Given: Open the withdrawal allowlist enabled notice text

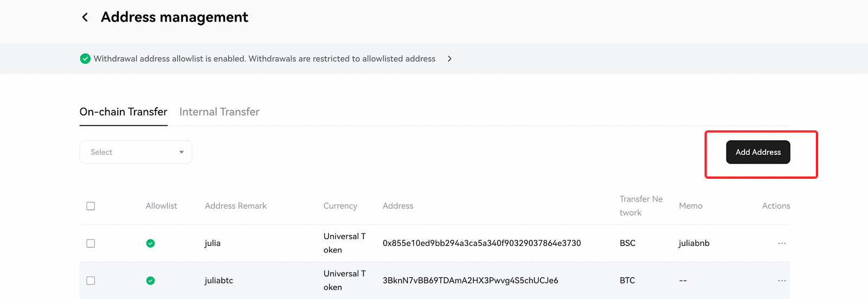Looking at the screenshot, I should [x=265, y=58].
